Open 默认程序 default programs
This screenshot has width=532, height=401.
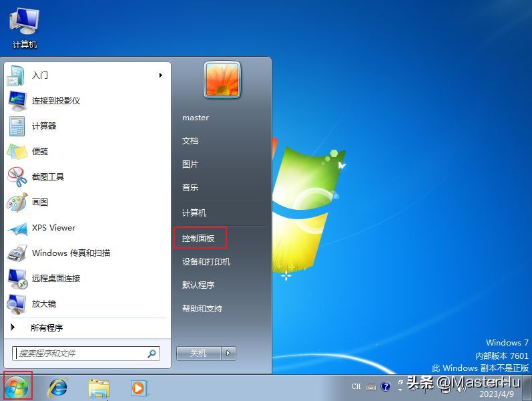tap(198, 285)
